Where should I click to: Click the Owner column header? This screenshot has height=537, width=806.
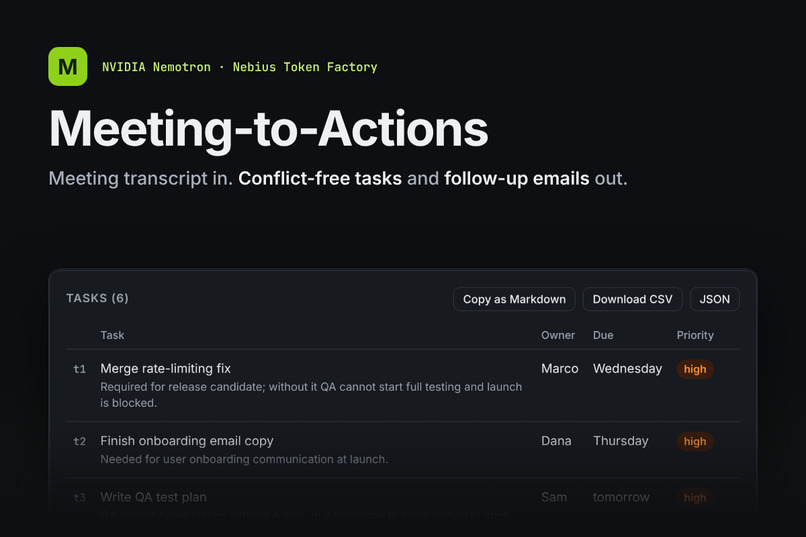pos(558,335)
